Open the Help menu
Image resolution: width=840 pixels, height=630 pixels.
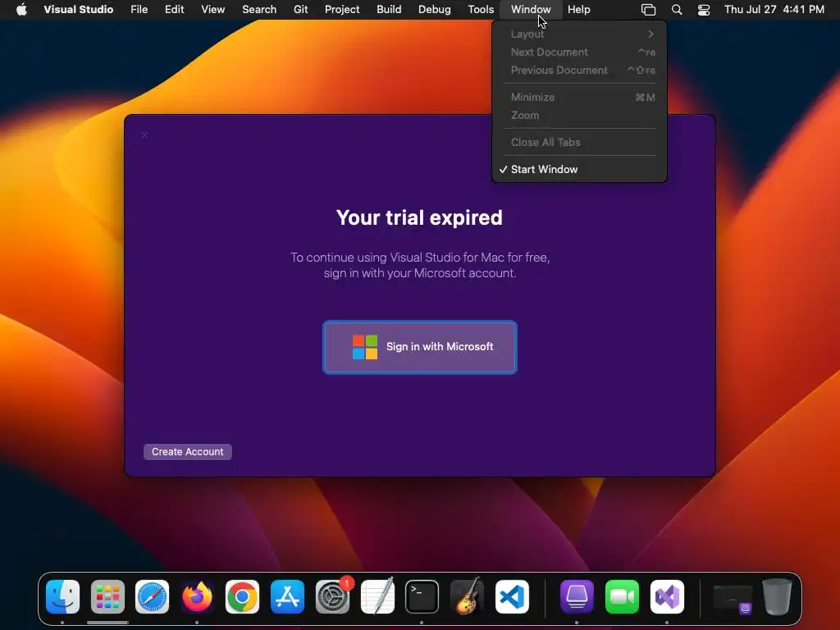tap(578, 9)
